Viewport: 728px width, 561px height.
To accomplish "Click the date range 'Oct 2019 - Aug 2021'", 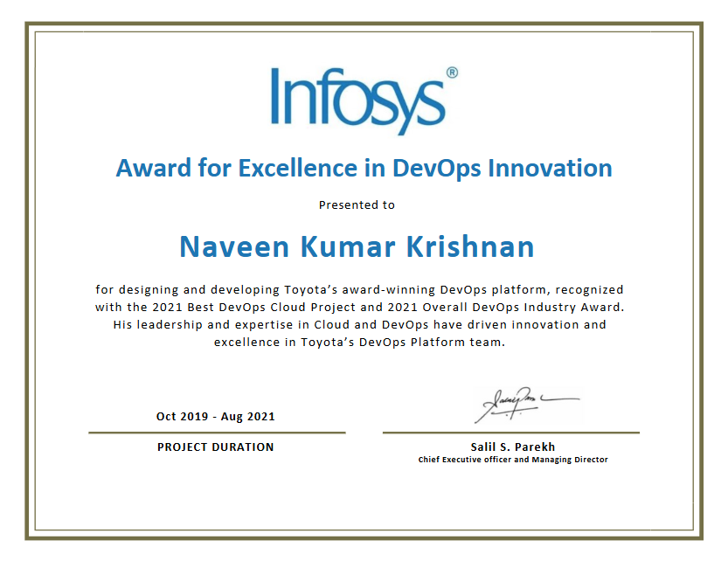I will [215, 417].
